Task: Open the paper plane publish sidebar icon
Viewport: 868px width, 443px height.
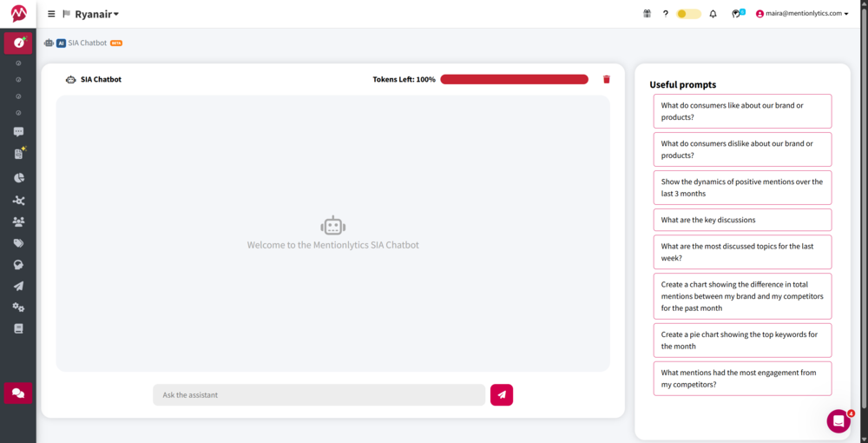Action: [18, 287]
